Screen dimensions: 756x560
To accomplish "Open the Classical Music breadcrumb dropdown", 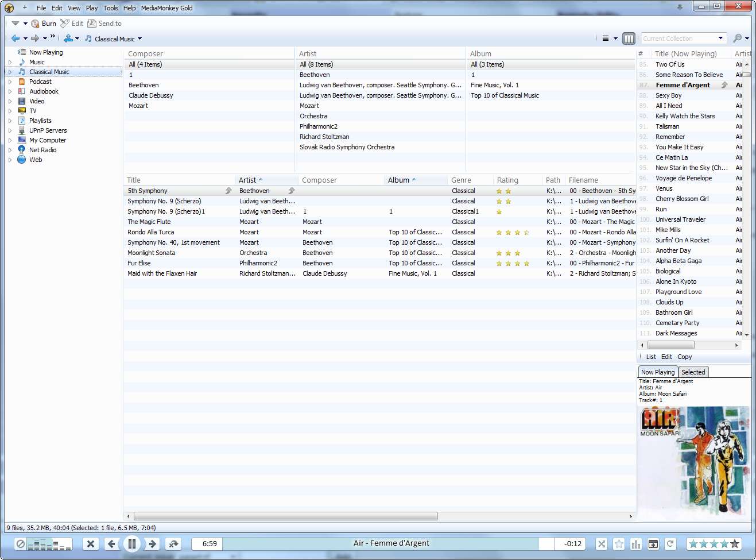I will coord(139,39).
